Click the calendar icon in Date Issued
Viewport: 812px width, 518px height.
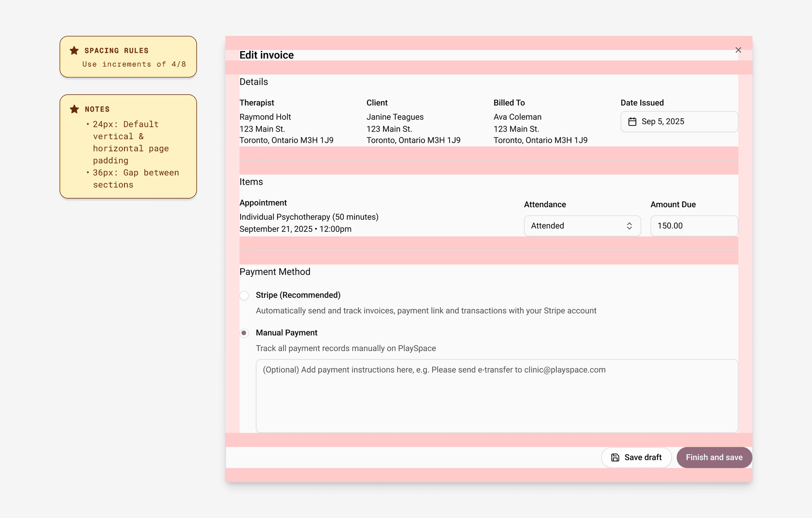click(x=632, y=122)
